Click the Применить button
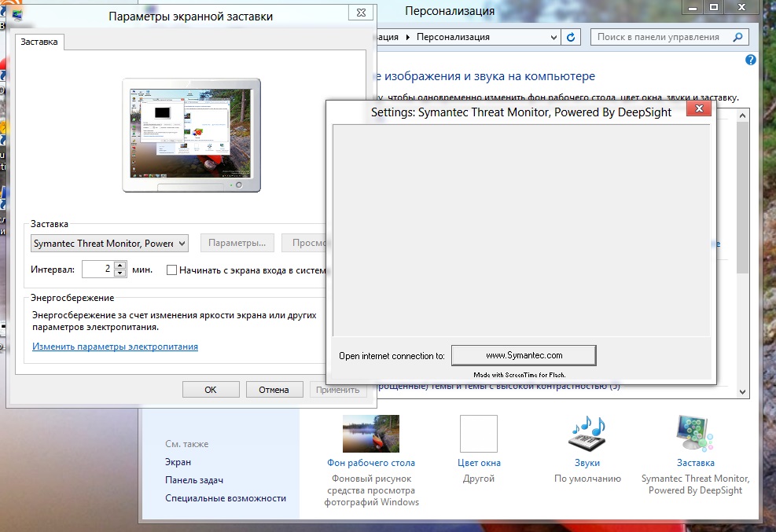776x532 pixels. pyautogui.click(x=337, y=390)
